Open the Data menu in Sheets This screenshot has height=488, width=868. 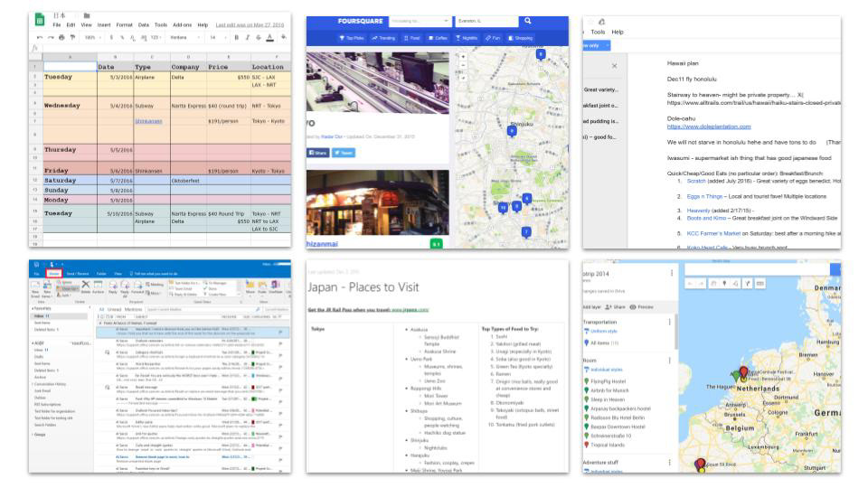point(144,25)
